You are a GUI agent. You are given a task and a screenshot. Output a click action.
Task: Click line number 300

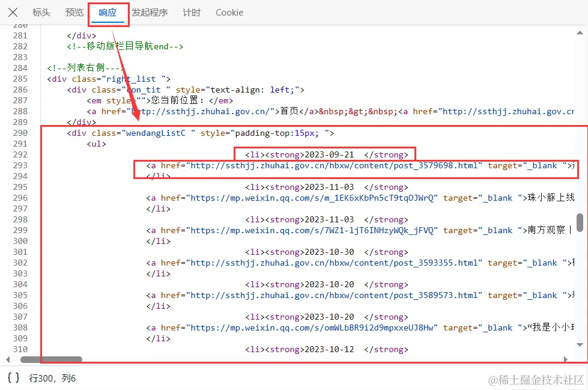click(x=20, y=241)
